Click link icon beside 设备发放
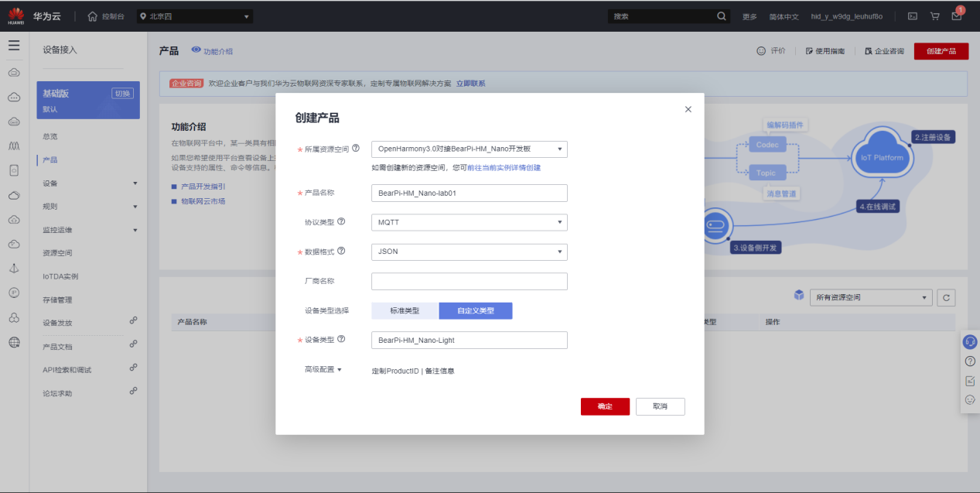The height and width of the screenshot is (493, 980). [x=133, y=320]
